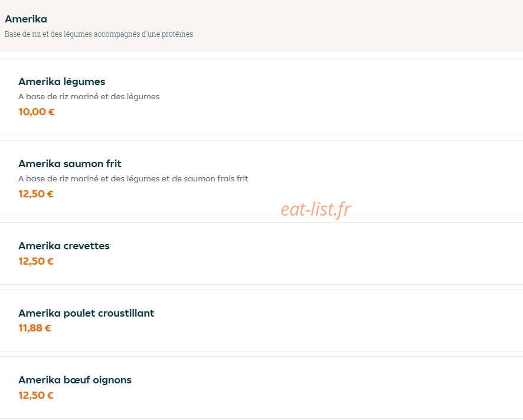Click the Amerika category header banner area
The width and height of the screenshot is (523, 420).
(x=334, y=26)
